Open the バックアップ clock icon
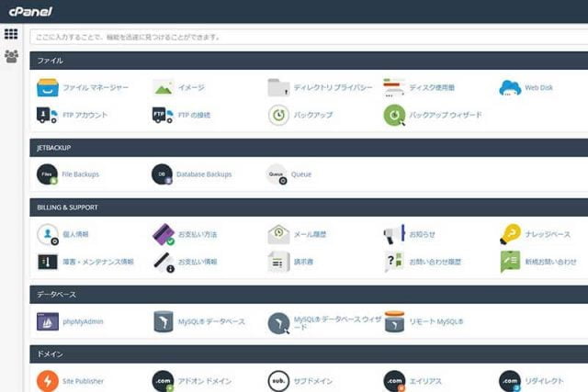This screenshot has height=392, width=588. click(x=278, y=115)
